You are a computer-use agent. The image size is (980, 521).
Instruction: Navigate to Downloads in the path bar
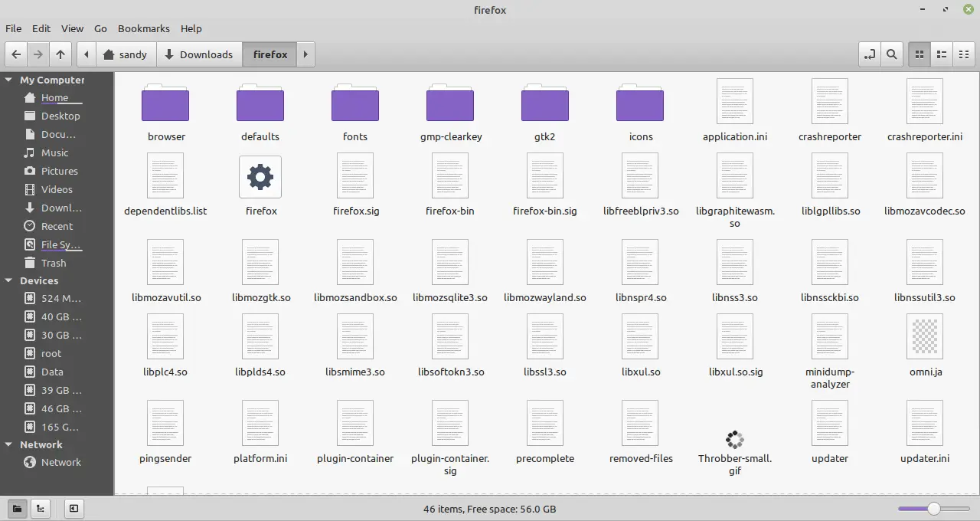point(199,54)
